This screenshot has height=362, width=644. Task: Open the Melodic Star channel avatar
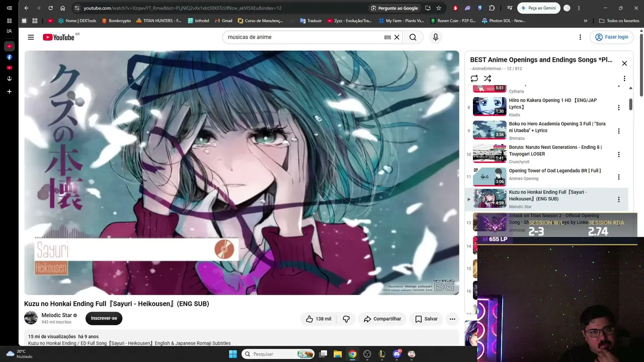[31, 318]
